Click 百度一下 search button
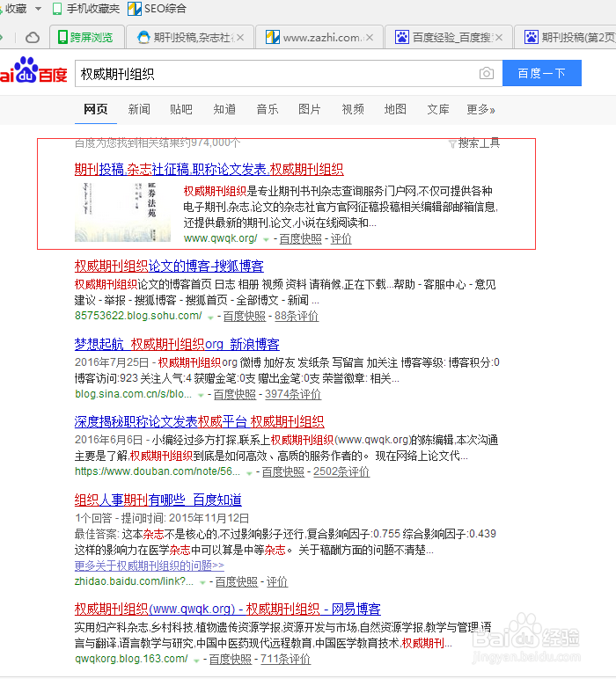 (542, 73)
